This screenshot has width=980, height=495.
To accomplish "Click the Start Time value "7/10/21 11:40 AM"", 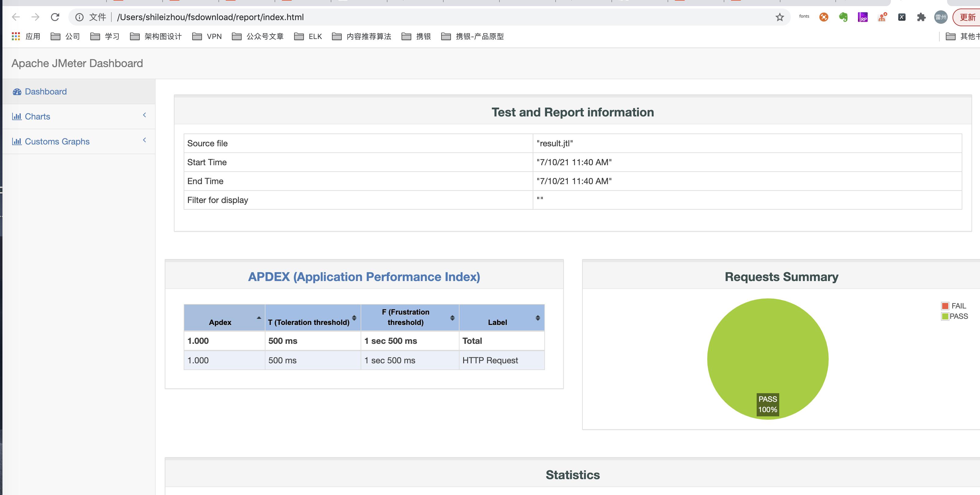I will coord(574,162).
